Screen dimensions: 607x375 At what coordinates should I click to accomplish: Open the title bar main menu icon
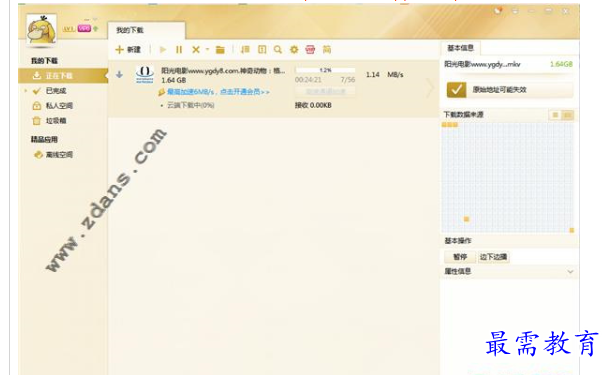coord(515,11)
